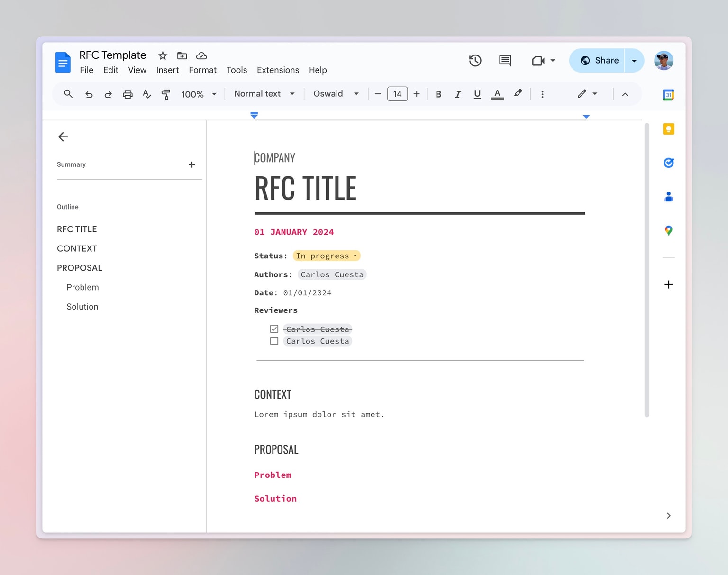Expand the Oswald font dropdown
The width and height of the screenshot is (728, 575).
click(x=336, y=94)
